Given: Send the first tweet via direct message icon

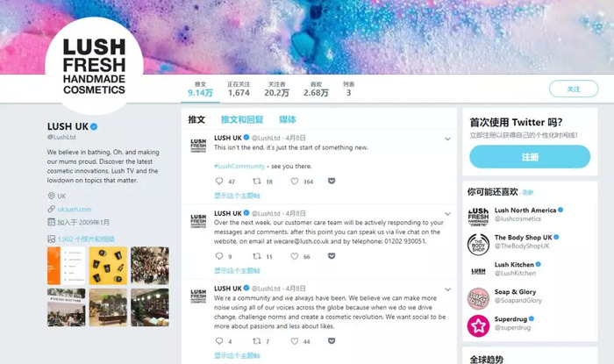Looking at the screenshot, I should click(x=332, y=181).
